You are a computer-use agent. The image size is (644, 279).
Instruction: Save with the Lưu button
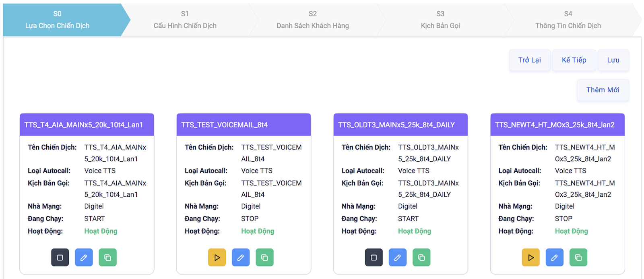[x=613, y=60]
